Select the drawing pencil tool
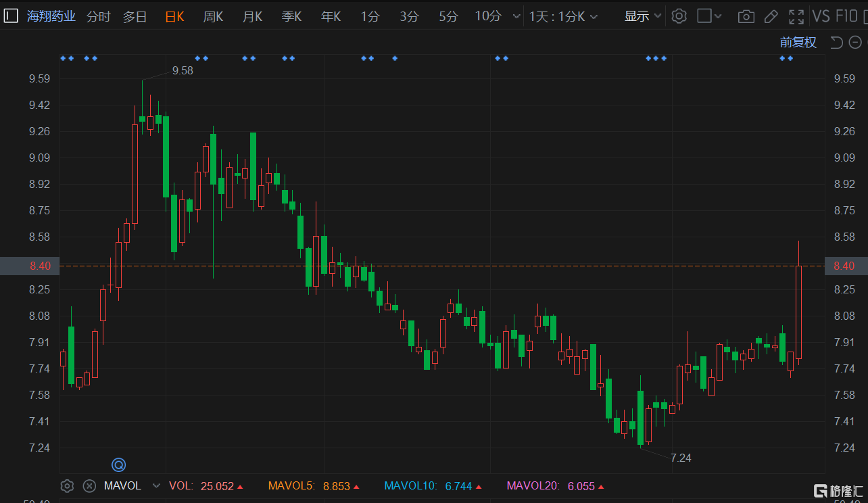 [771, 16]
